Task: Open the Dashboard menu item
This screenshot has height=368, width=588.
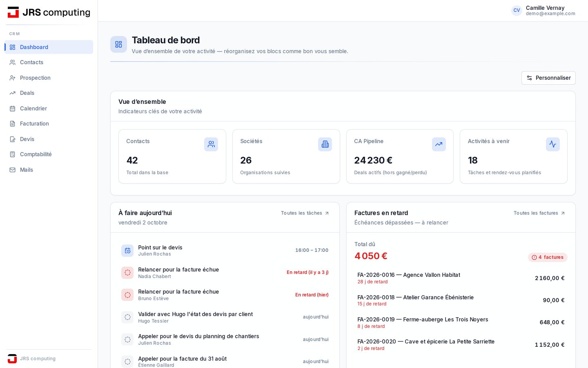Action: (49, 47)
